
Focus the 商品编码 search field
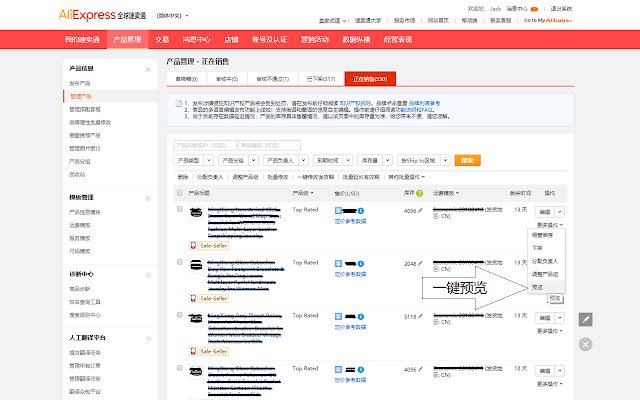click(x=269, y=145)
